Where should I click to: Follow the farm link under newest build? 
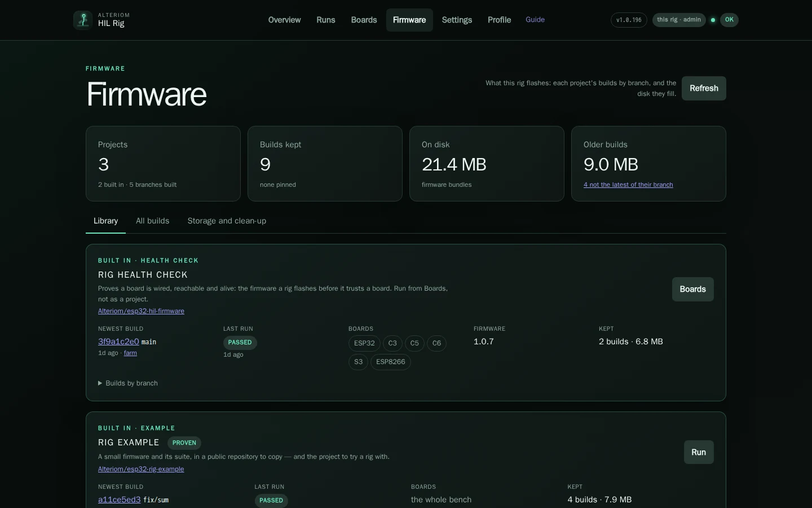coord(130,353)
